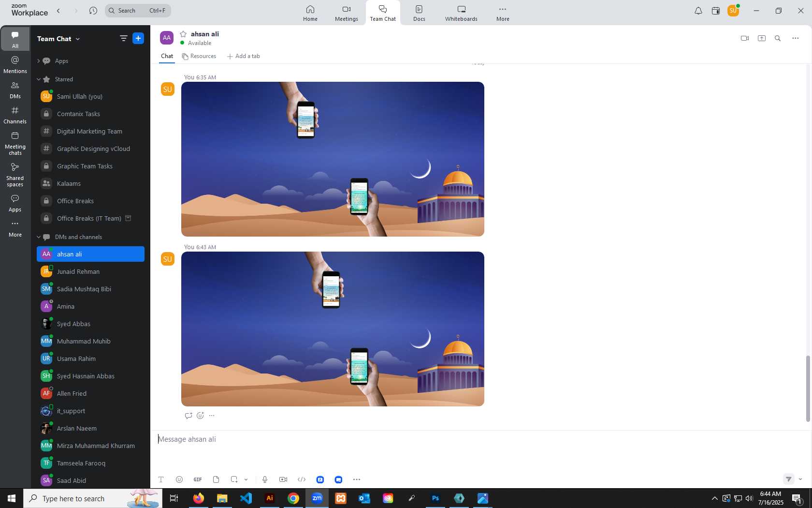
Task: Click the chat filter icon
Action: pyautogui.click(x=123, y=38)
